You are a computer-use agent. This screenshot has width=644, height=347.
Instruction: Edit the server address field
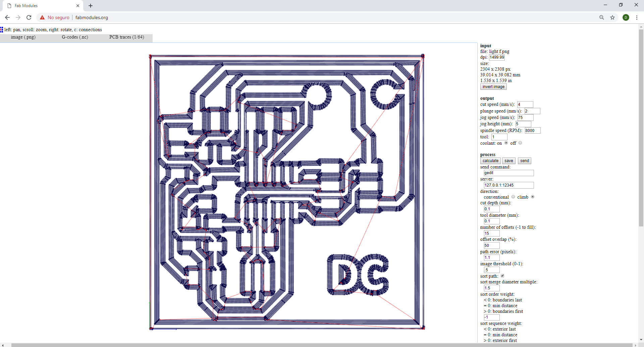[509, 185]
